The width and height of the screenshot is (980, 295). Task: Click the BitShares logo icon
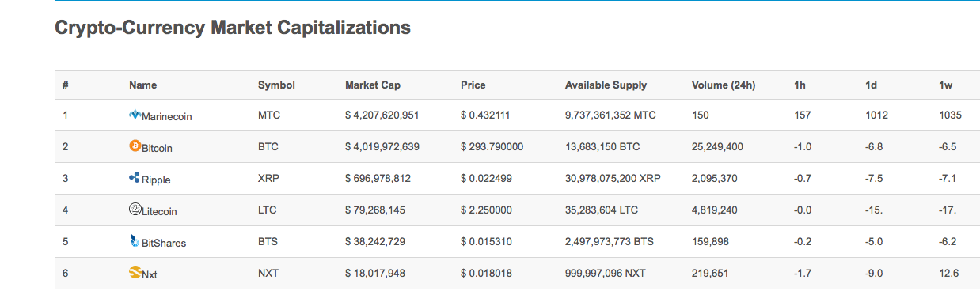click(135, 241)
